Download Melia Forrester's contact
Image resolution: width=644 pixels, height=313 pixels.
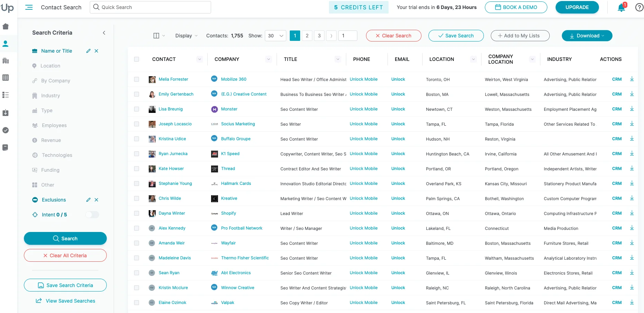[632, 79]
